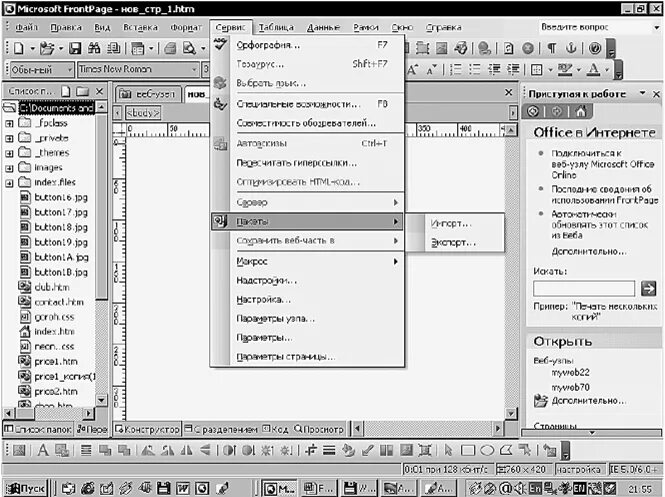Click the Список папок bottom tab
The width and height of the screenshot is (665, 497).
click(x=37, y=429)
